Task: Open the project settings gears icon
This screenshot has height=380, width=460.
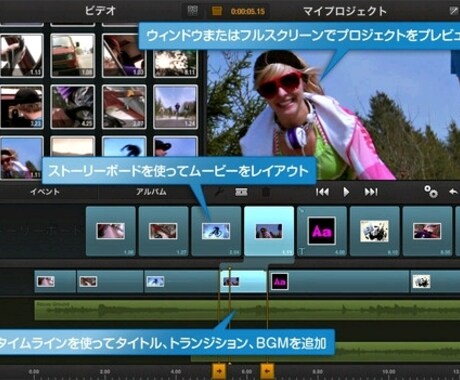Action: click(431, 192)
